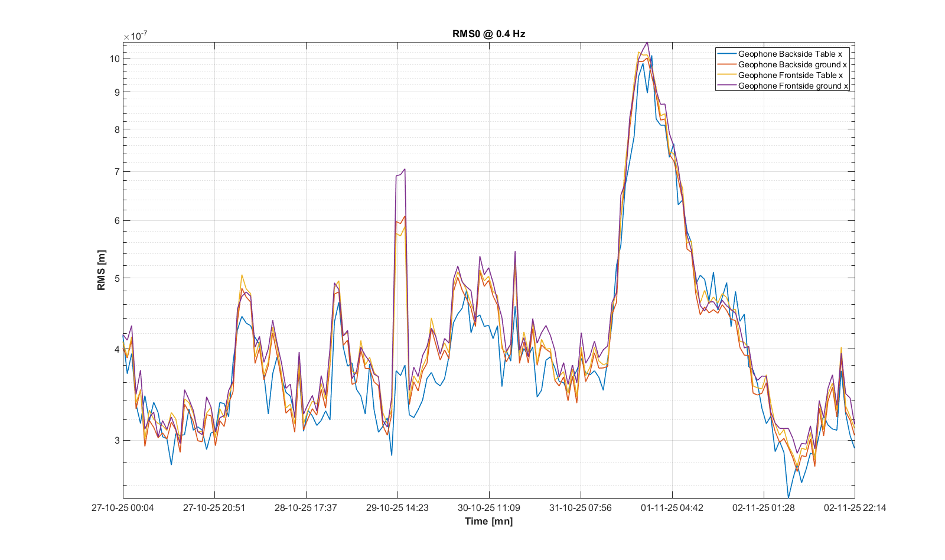Click legend entry Geophone Backside Table x

click(x=790, y=54)
